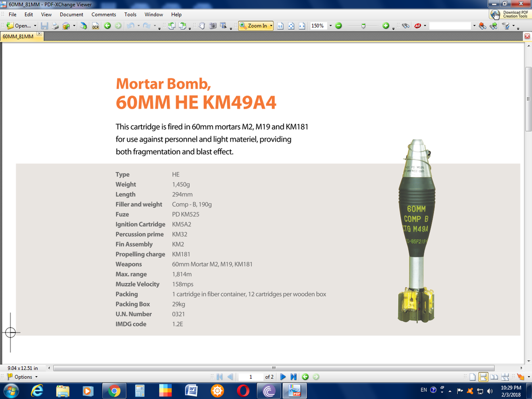The width and height of the screenshot is (532, 399).
Task: Open the Edit menu
Action: point(29,15)
